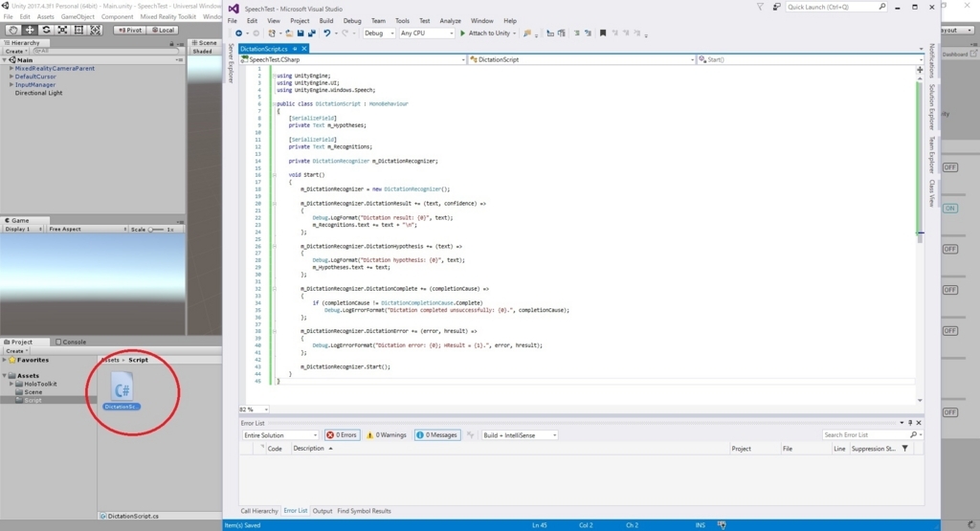980x531 pixels.
Task: Switch to the Output tab
Action: 322,511
